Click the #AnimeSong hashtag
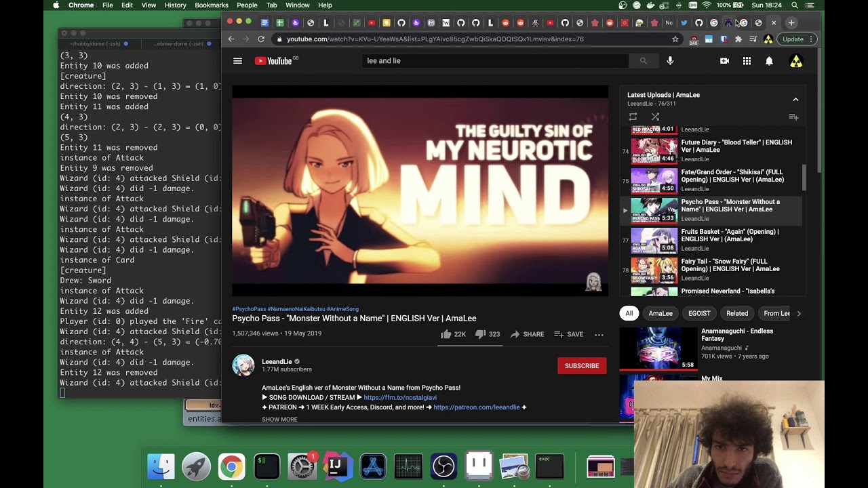The image size is (868, 488). coord(342,309)
